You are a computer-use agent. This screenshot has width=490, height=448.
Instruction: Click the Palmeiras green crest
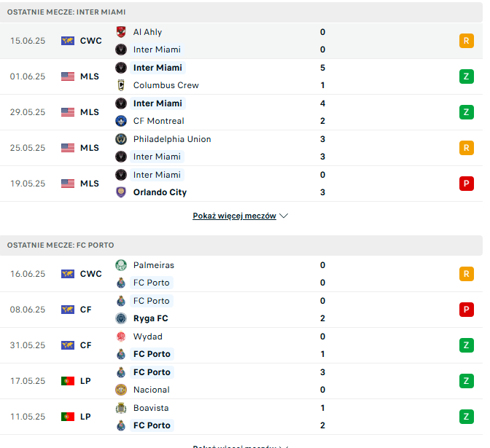click(x=121, y=265)
